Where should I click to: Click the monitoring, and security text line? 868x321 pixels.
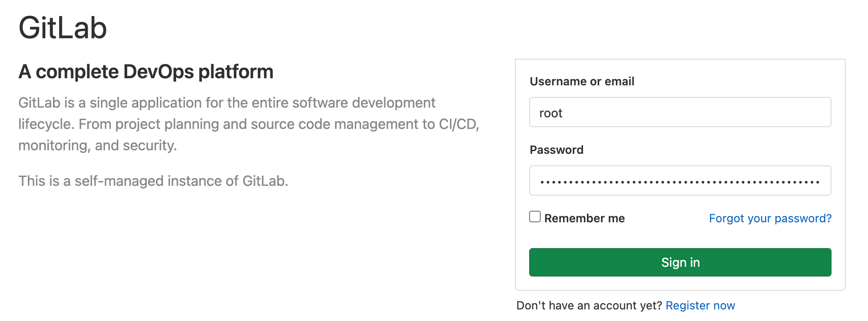pos(97,145)
